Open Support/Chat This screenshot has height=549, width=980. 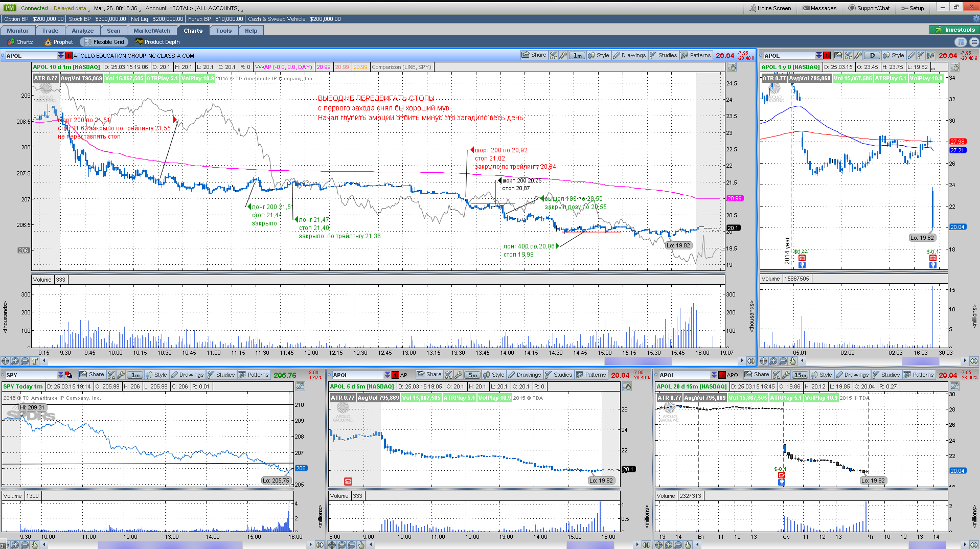point(869,8)
